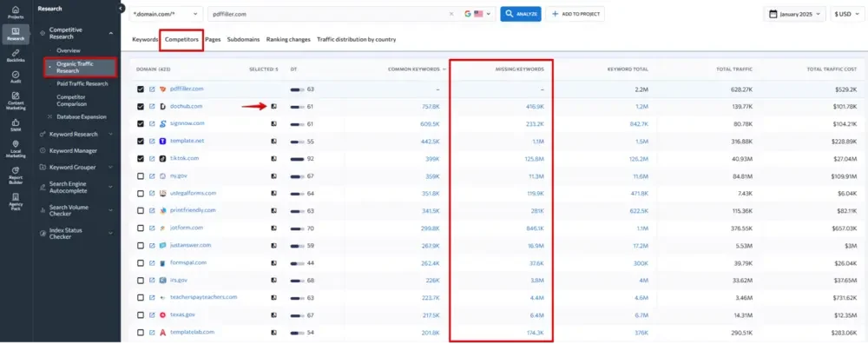Open Report Builder sidebar icon
Image resolution: width=868 pixels, height=344 pixels.
click(16, 175)
